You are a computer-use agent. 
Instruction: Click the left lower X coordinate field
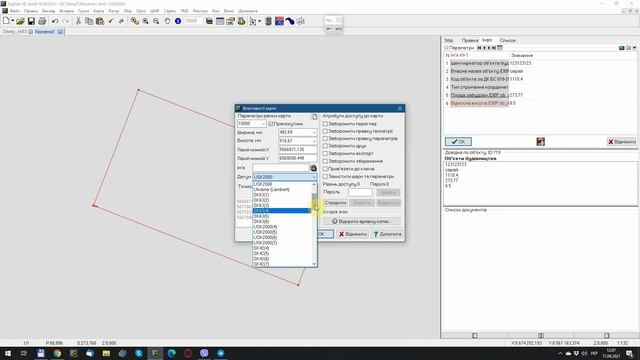coord(297,150)
